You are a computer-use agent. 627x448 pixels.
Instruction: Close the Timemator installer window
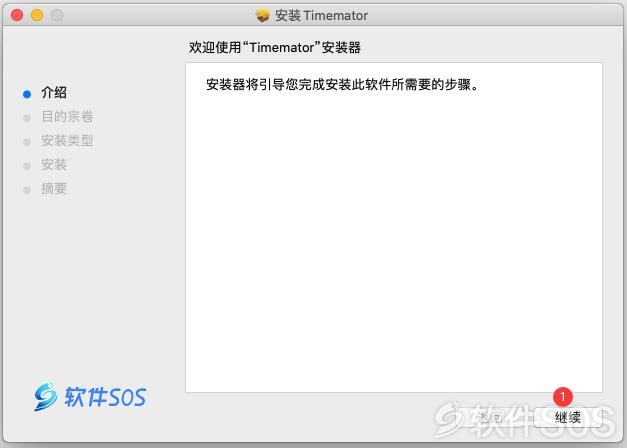pyautogui.click(x=17, y=15)
